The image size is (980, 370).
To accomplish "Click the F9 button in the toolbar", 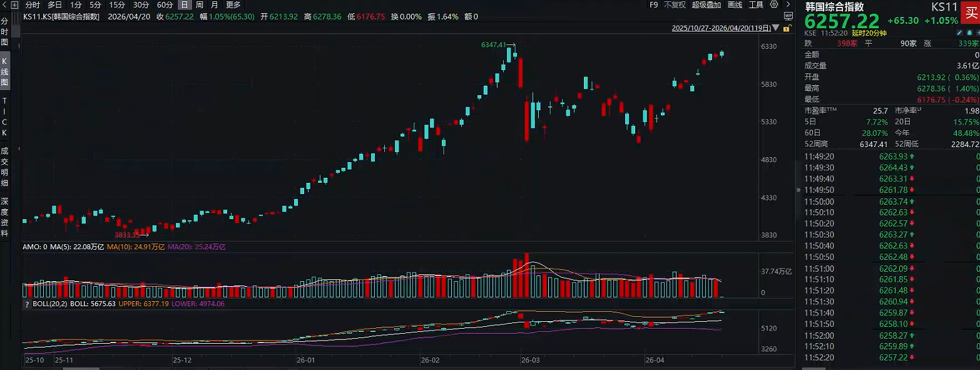I will [x=654, y=4].
